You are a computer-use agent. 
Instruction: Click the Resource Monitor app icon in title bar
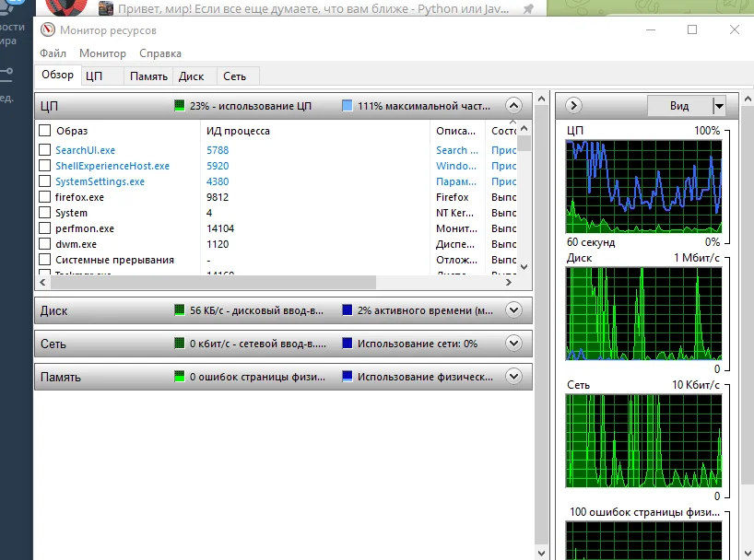(47, 29)
